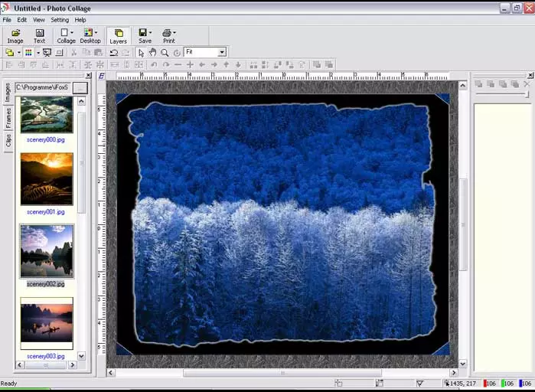The height and width of the screenshot is (392, 535).
Task: Click the ruler origin E icon
Action: [x=101, y=76]
